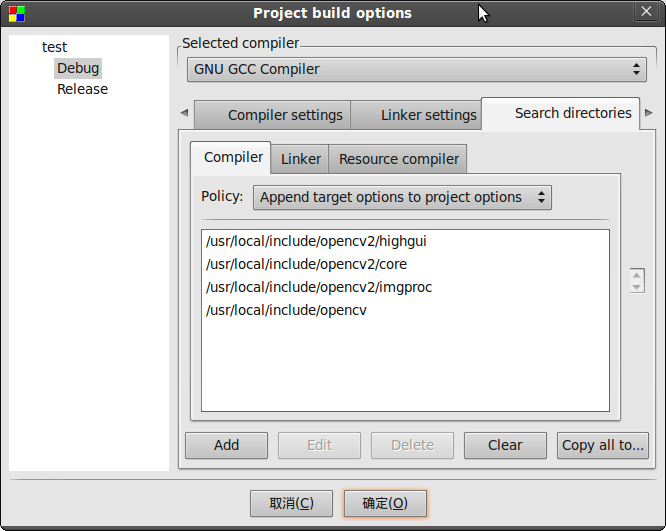Confirm with the 确定(O) button
Image resolution: width=666 pixels, height=531 pixels.
(x=385, y=503)
